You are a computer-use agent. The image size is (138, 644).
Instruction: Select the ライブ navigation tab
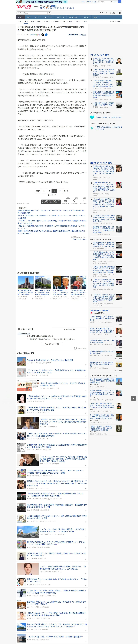pos(37,17)
